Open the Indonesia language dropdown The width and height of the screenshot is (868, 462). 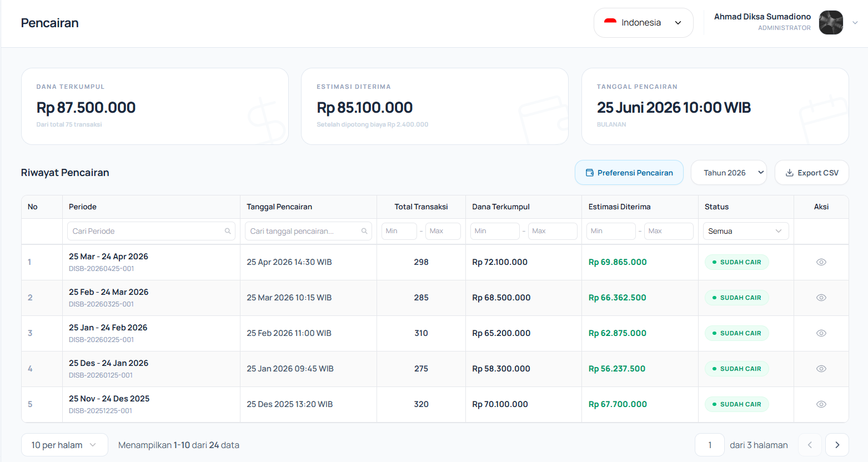click(643, 23)
